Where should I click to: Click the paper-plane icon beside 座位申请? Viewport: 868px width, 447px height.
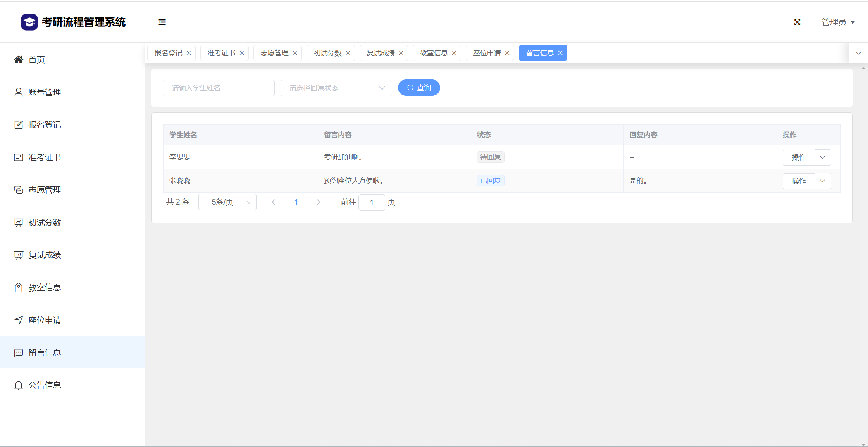pyautogui.click(x=19, y=320)
